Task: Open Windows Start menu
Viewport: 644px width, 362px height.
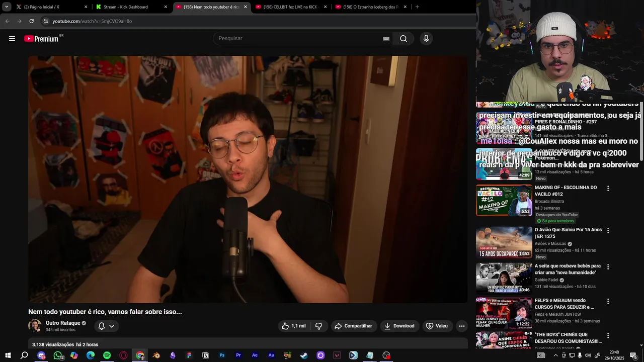Action: [8, 355]
